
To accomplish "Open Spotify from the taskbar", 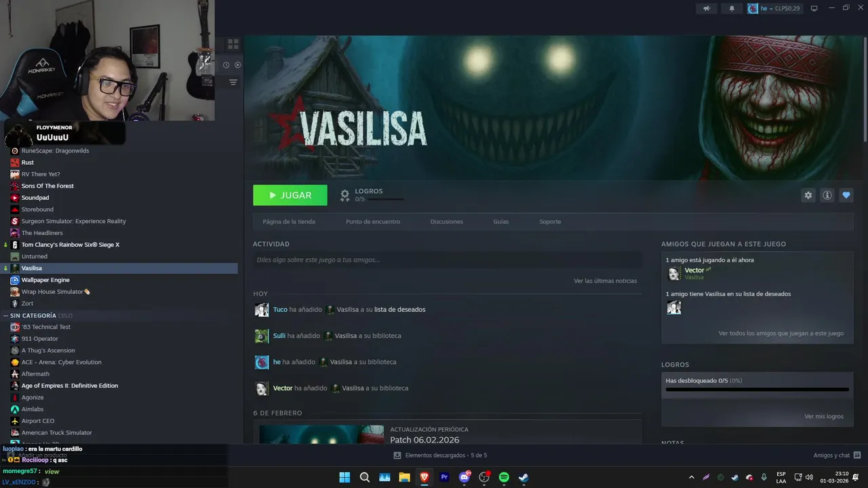I will click(504, 477).
